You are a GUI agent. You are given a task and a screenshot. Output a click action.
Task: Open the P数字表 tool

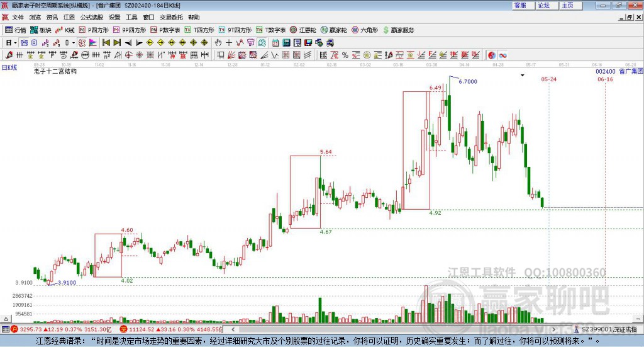click(165, 30)
